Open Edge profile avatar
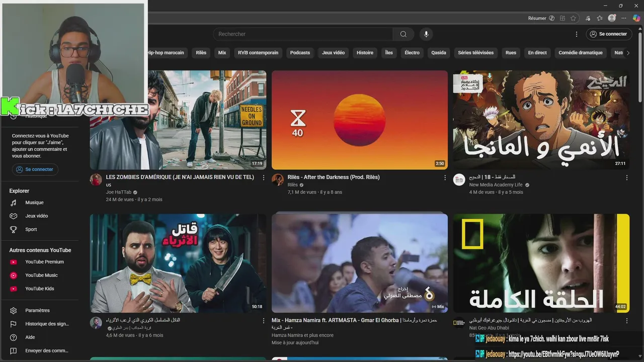The height and width of the screenshot is (362, 644). pyautogui.click(x=612, y=18)
